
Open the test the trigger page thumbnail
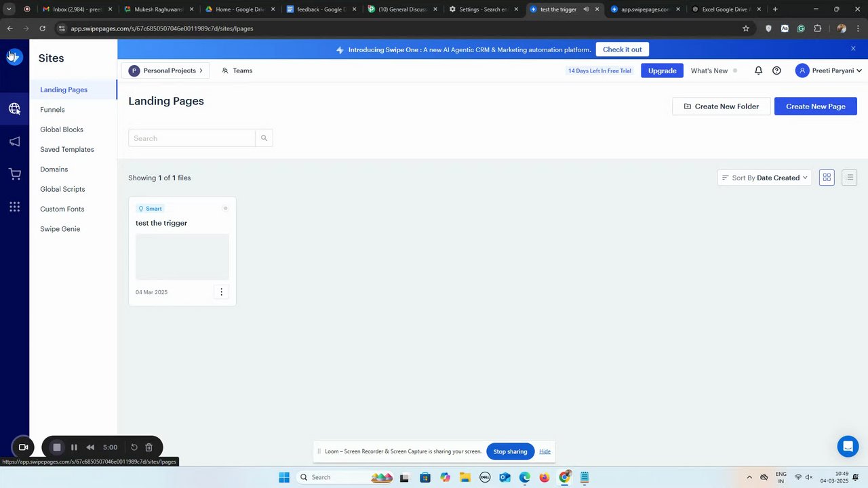(x=182, y=257)
